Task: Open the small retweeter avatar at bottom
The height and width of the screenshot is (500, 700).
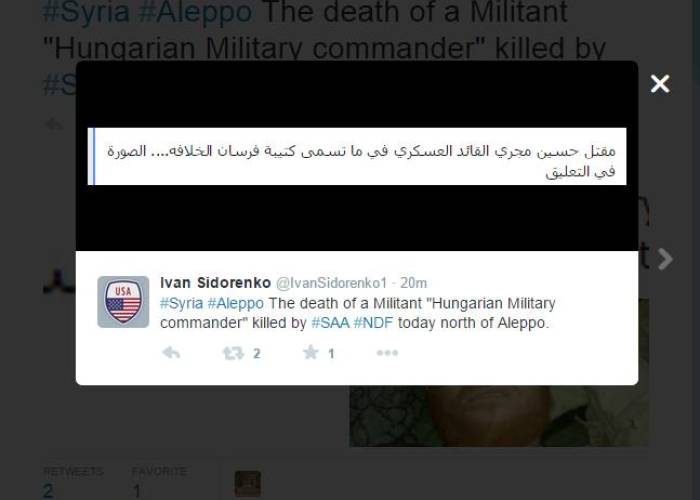Action: tap(248, 484)
